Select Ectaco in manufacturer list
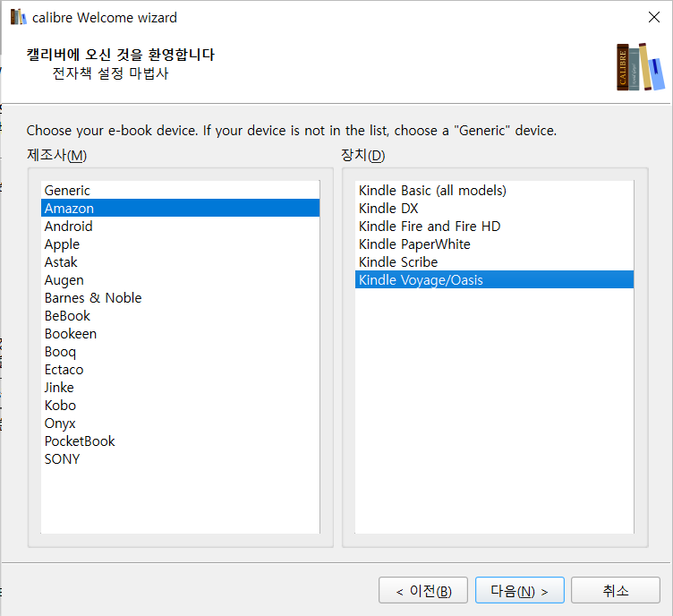 pos(180,369)
